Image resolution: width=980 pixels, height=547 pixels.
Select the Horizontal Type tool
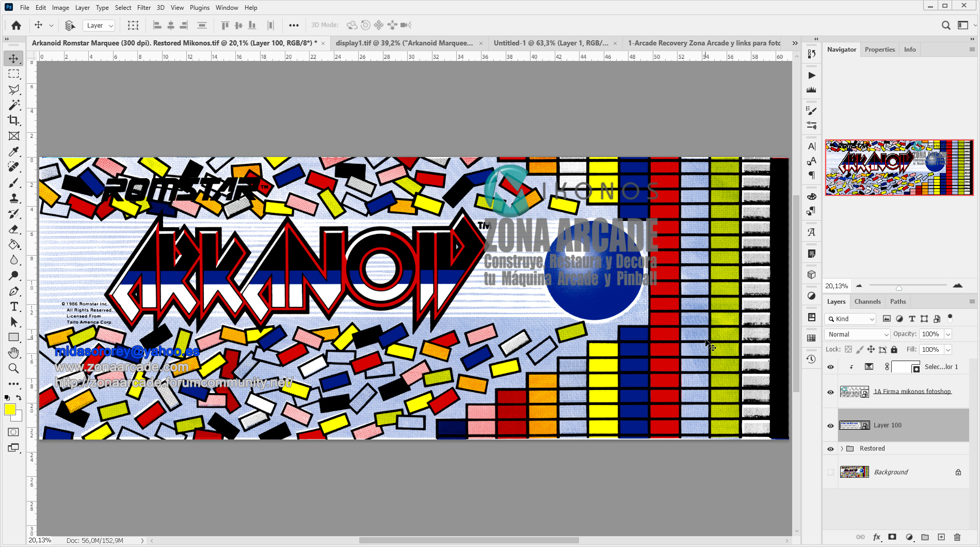tap(14, 306)
